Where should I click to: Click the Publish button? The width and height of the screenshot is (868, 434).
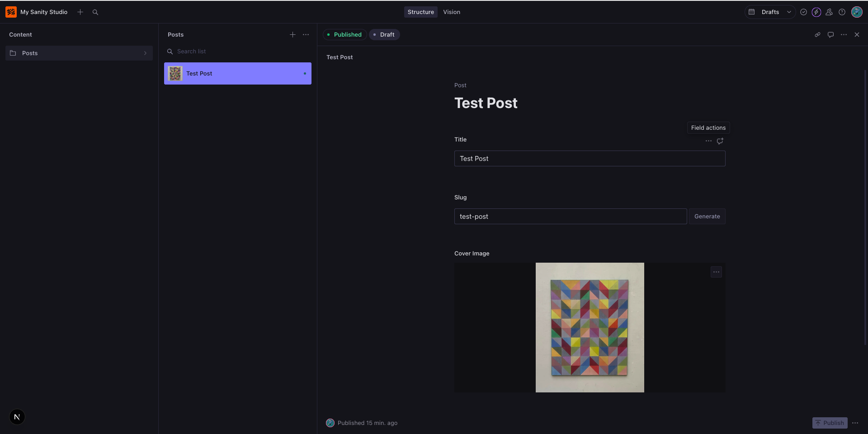830,423
